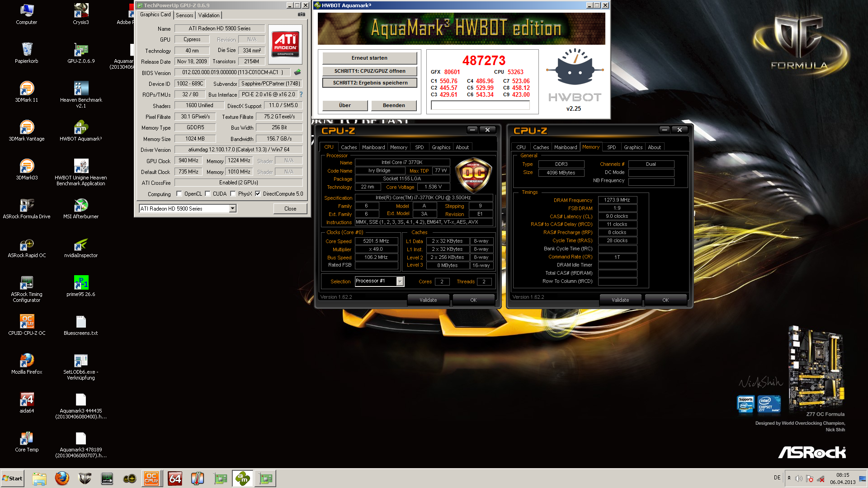Open Aquamark3 478189 result file
The width and height of the screenshot is (868, 488).
click(x=81, y=444)
